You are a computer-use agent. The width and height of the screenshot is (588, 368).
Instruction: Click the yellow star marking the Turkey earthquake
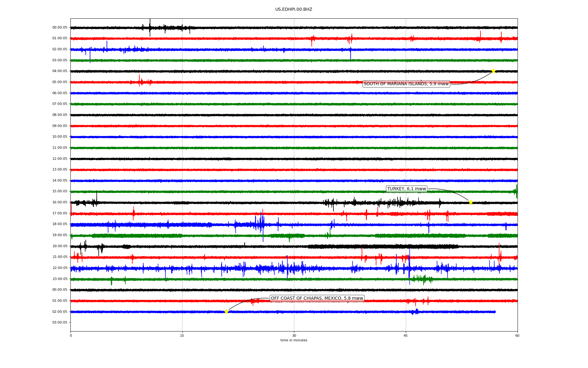point(471,202)
